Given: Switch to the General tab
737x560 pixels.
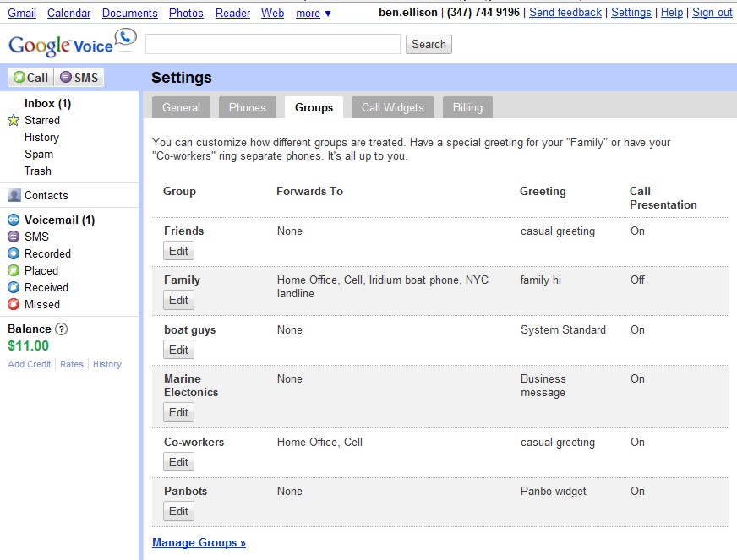Looking at the screenshot, I should pyautogui.click(x=181, y=107).
